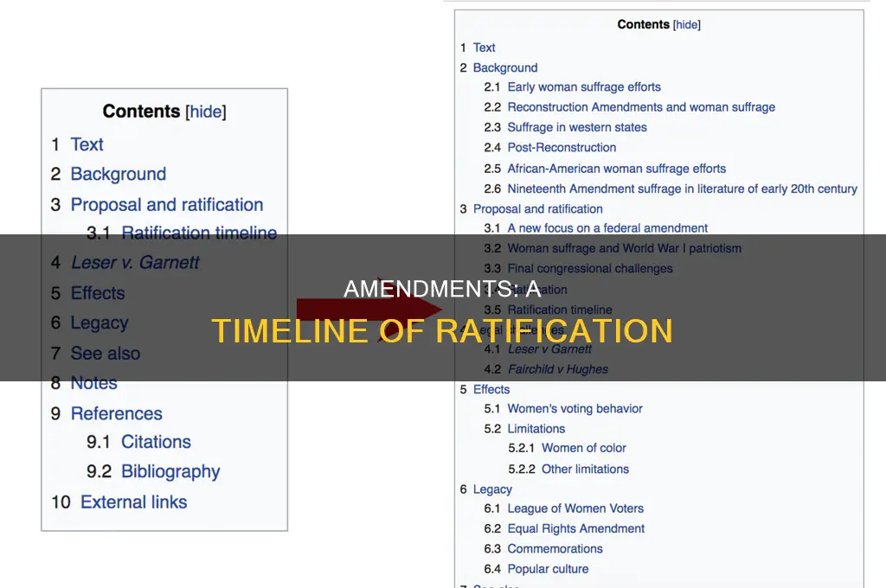The image size is (886, 588).
Task: Select African-American woman suffrage efforts link
Action: (616, 169)
